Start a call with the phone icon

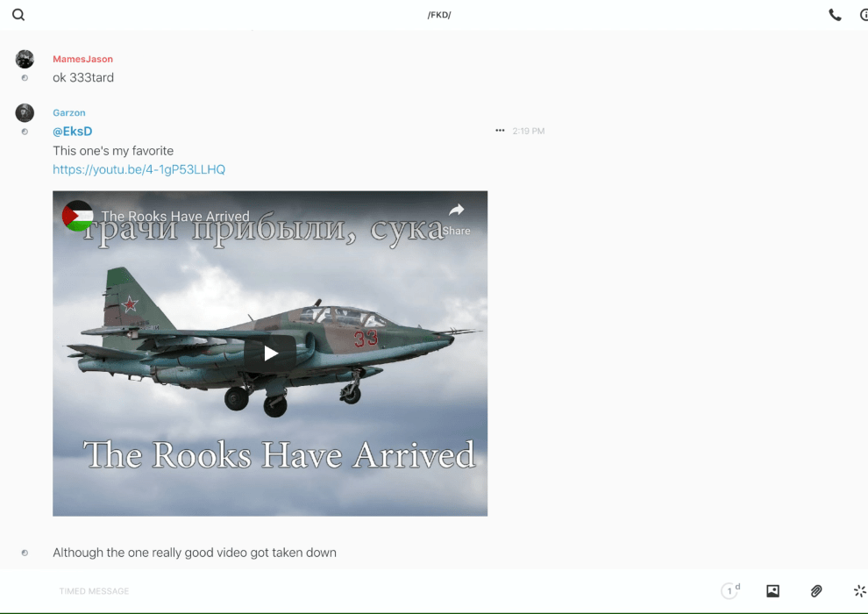pyautogui.click(x=835, y=15)
